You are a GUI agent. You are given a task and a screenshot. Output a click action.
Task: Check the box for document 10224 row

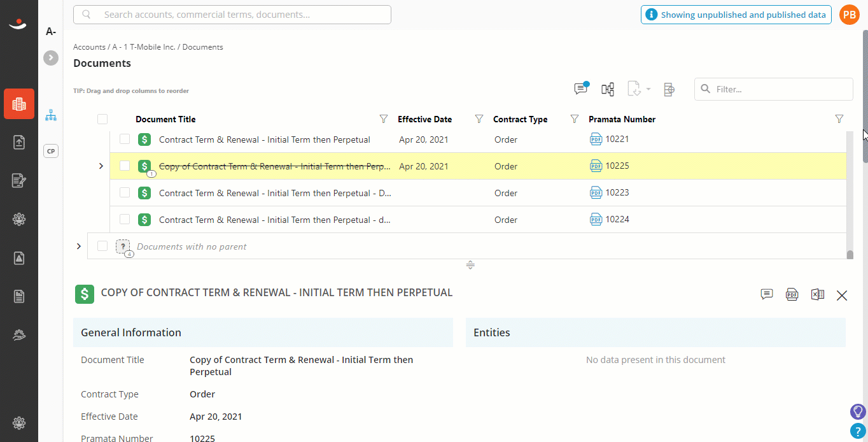125,219
